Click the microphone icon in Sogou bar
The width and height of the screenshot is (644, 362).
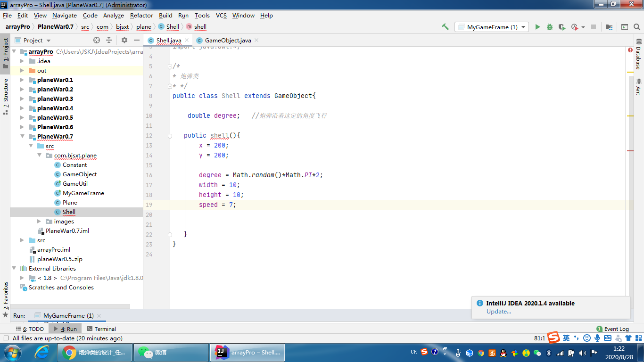coord(597,338)
